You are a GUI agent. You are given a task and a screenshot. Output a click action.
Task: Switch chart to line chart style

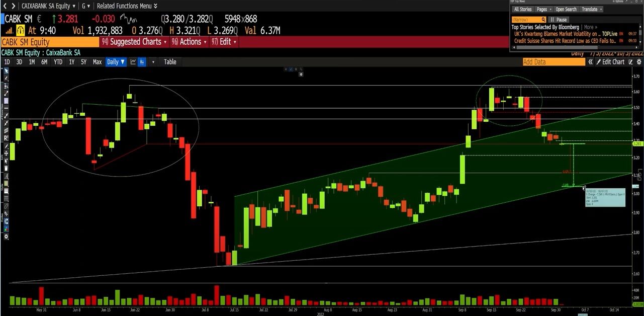pyautogui.click(x=133, y=62)
